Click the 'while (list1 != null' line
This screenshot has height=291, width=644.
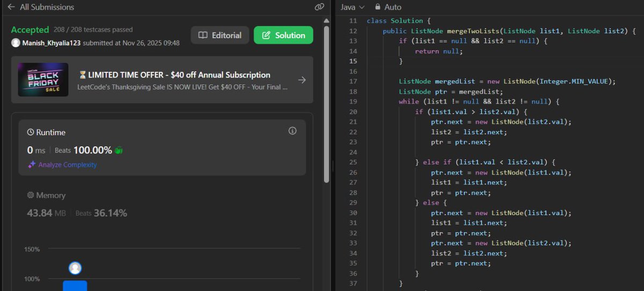pos(479,101)
